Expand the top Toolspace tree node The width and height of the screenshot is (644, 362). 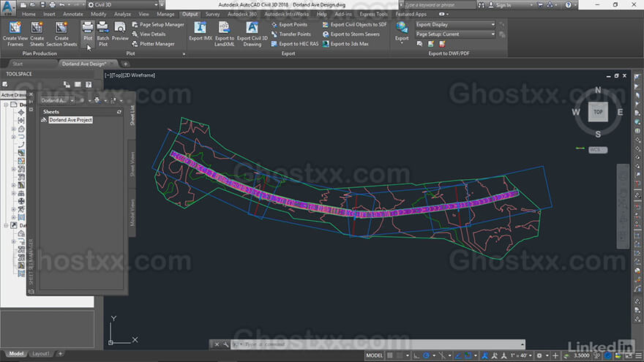[x=6, y=105]
